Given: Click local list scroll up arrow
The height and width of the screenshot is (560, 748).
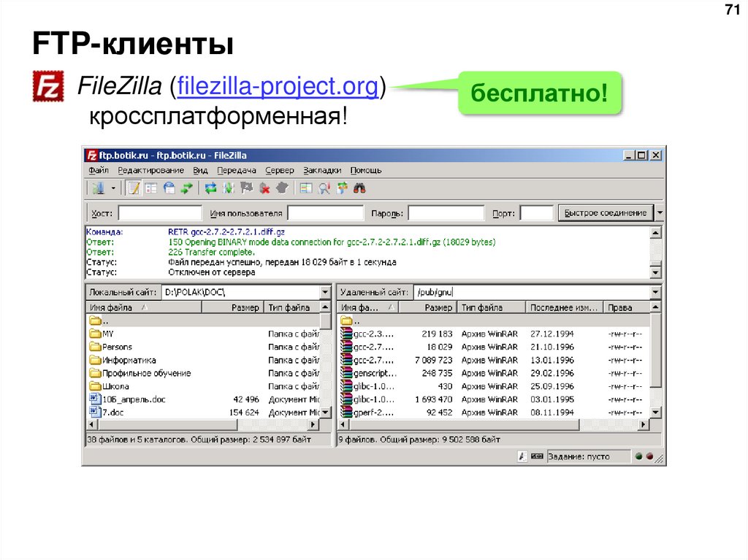Looking at the screenshot, I should click(325, 307).
